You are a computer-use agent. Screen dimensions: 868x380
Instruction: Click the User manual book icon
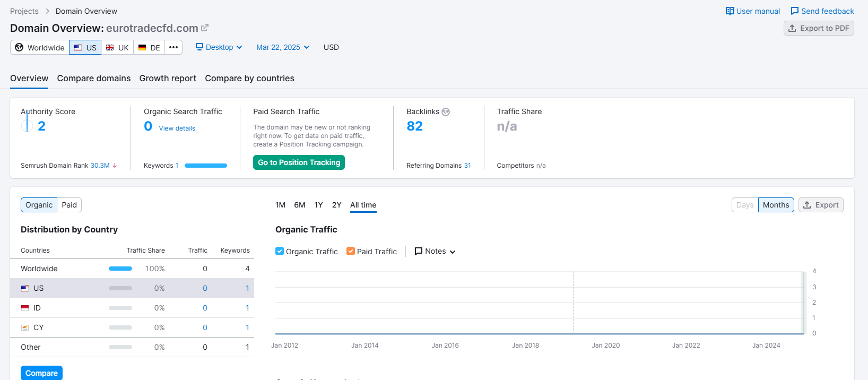(x=730, y=11)
